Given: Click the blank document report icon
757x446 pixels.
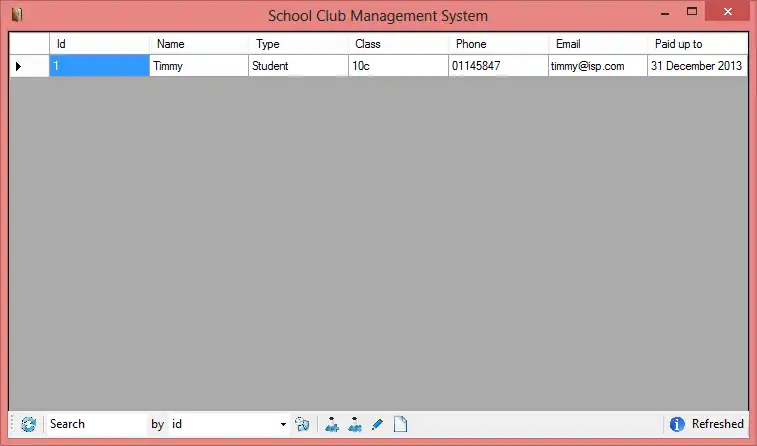Looking at the screenshot, I should [x=400, y=424].
